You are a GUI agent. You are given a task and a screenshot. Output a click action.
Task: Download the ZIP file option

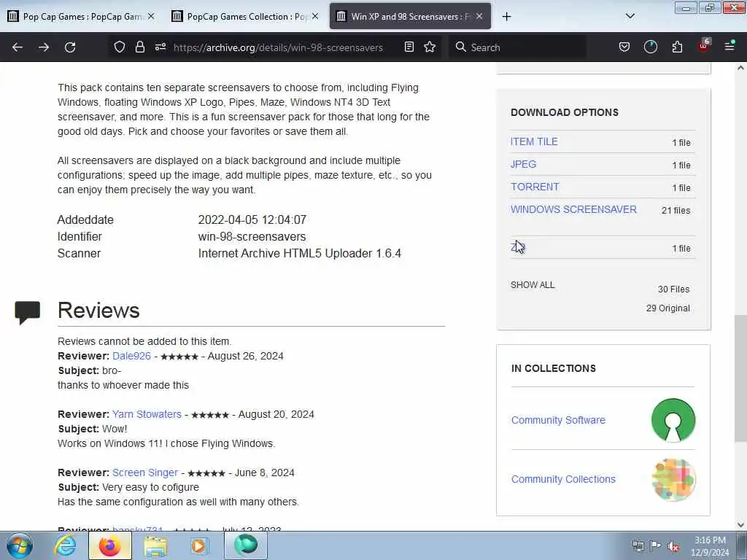(517, 248)
